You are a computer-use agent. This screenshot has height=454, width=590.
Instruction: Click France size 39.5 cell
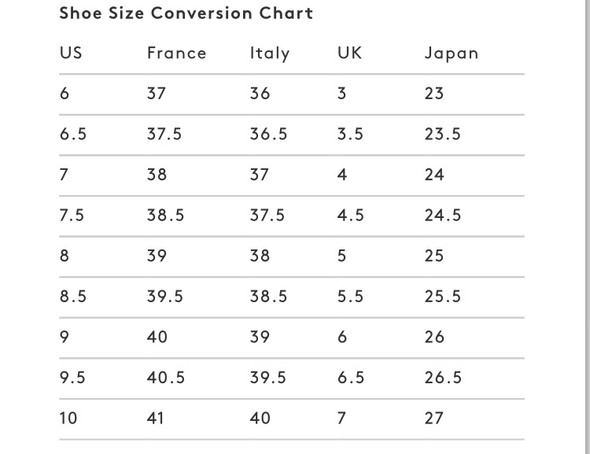coord(165,296)
